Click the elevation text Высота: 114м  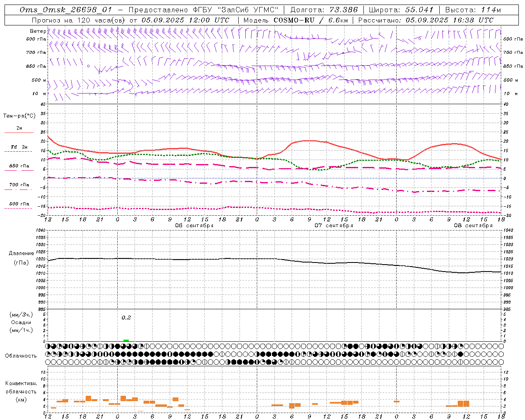point(473,10)
